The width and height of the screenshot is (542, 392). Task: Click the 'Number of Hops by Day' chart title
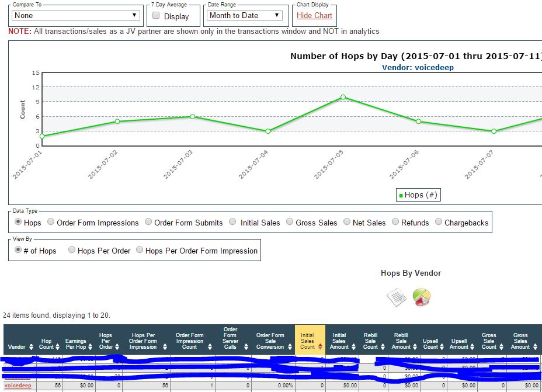(x=416, y=56)
